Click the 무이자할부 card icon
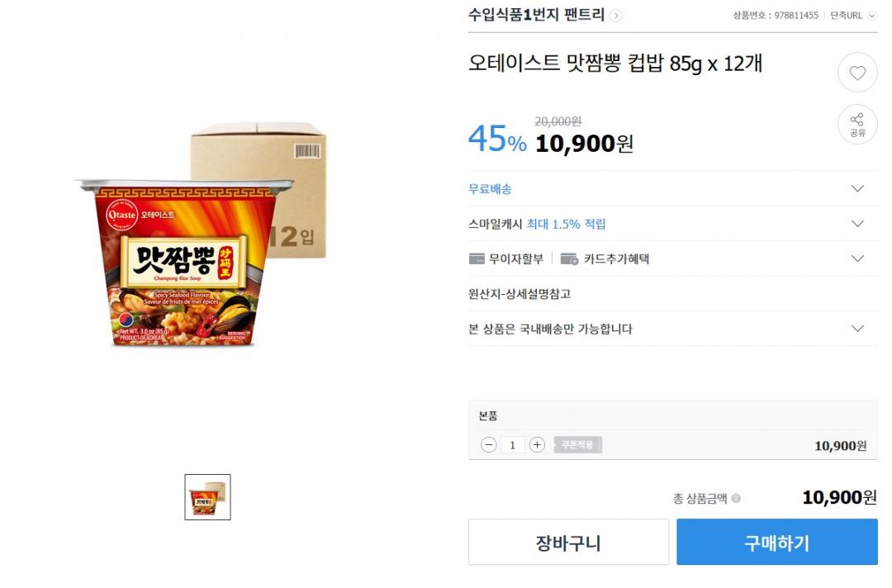Viewport: 892px width, 588px height. (477, 258)
